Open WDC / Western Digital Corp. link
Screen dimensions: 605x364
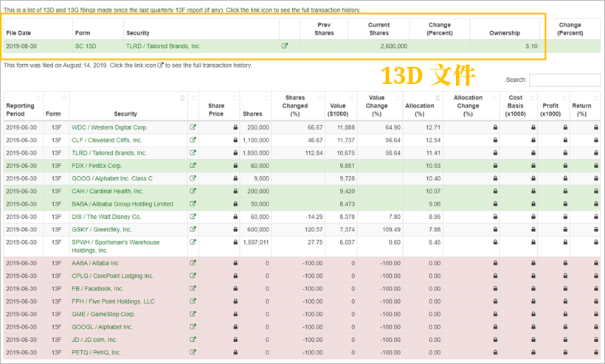pos(110,127)
